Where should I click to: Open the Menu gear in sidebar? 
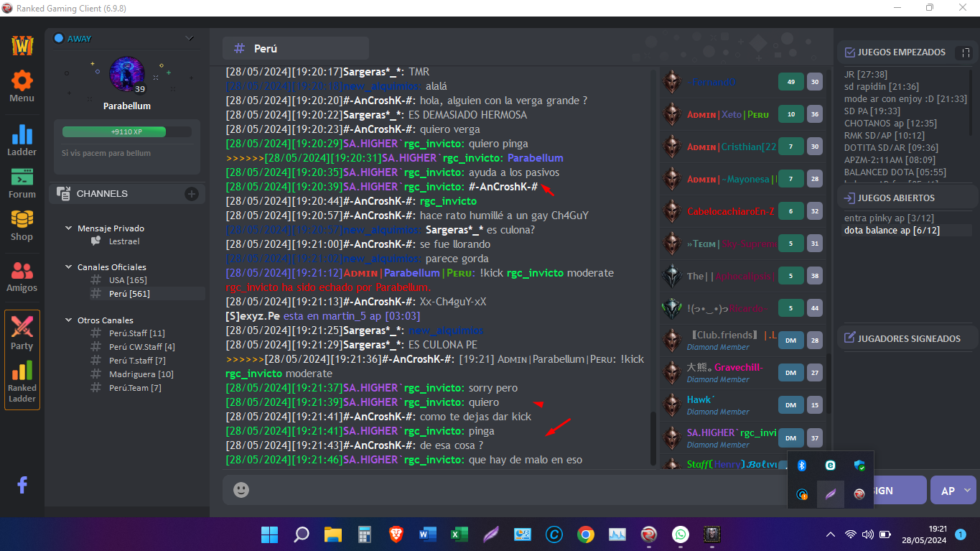[x=22, y=86]
